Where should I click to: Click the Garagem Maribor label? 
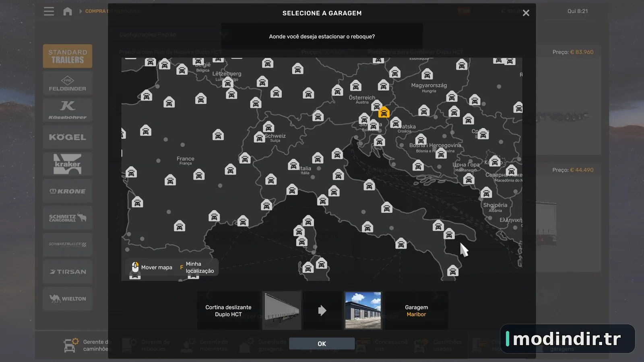pyautogui.click(x=416, y=311)
